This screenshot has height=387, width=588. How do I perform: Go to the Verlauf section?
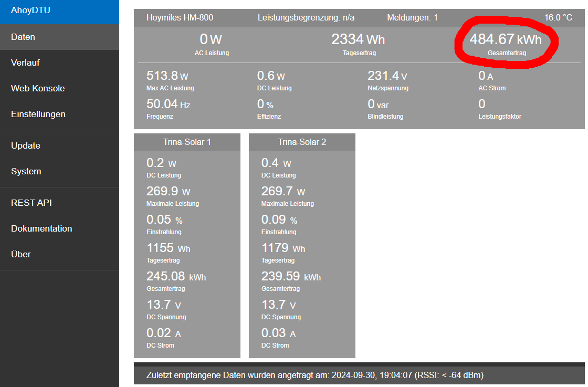tap(25, 62)
